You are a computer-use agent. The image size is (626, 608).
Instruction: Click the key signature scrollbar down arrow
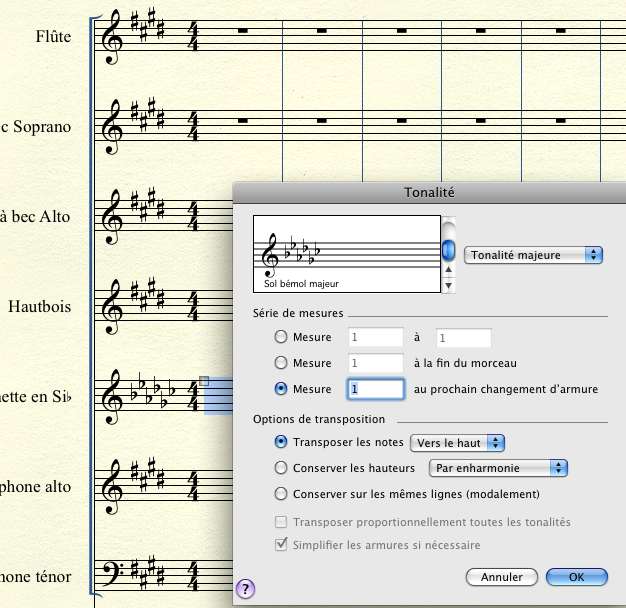[449, 284]
